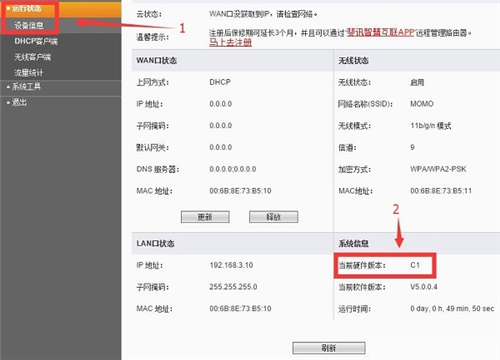500x360 pixels.
Task: Click the 系统信息 section header
Action: tap(353, 243)
